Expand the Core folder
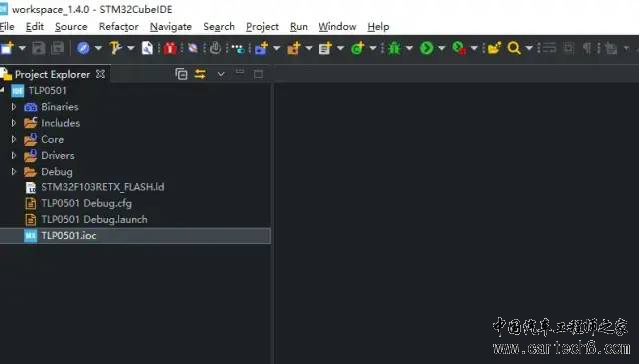The image size is (639, 364). tap(13, 139)
